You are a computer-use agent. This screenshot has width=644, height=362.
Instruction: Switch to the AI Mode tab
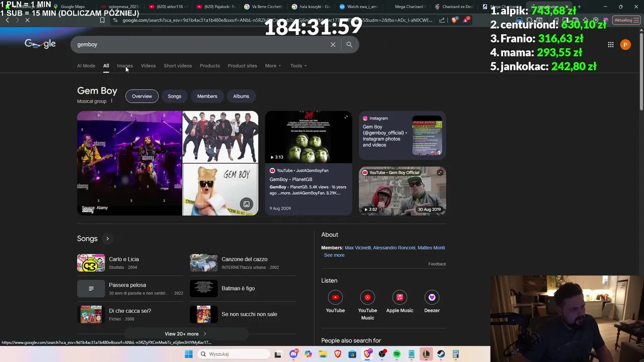pos(86,66)
